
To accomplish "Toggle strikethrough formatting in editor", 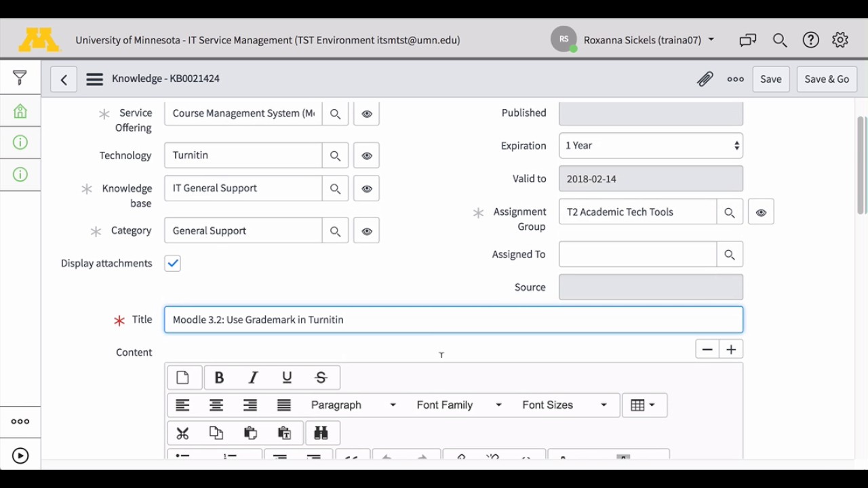I will click(x=321, y=378).
